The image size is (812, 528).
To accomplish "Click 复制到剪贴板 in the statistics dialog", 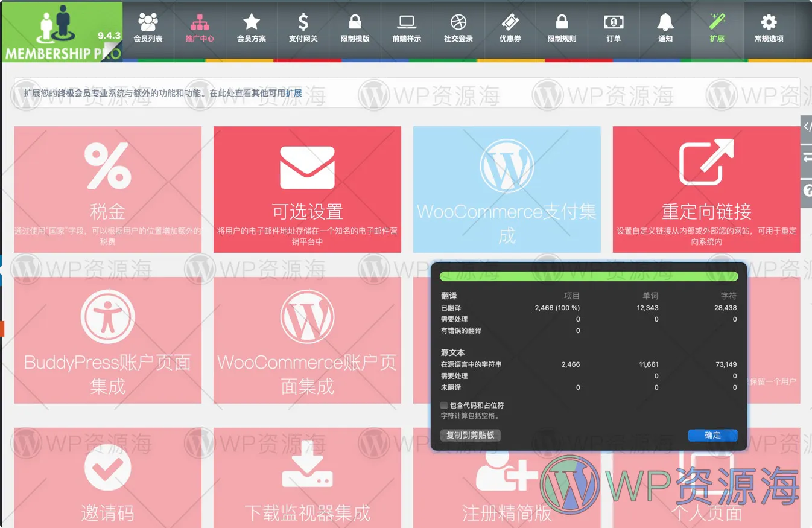I will click(471, 435).
